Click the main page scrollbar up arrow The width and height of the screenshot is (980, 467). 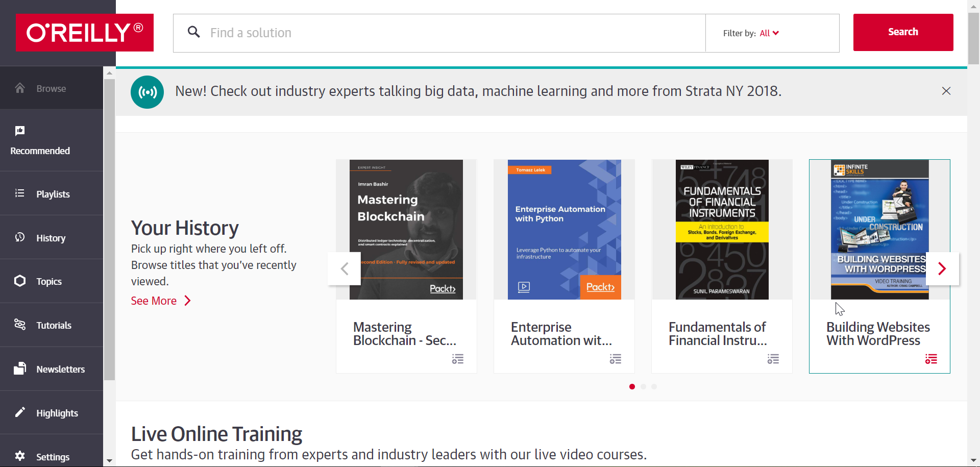pyautogui.click(x=974, y=6)
